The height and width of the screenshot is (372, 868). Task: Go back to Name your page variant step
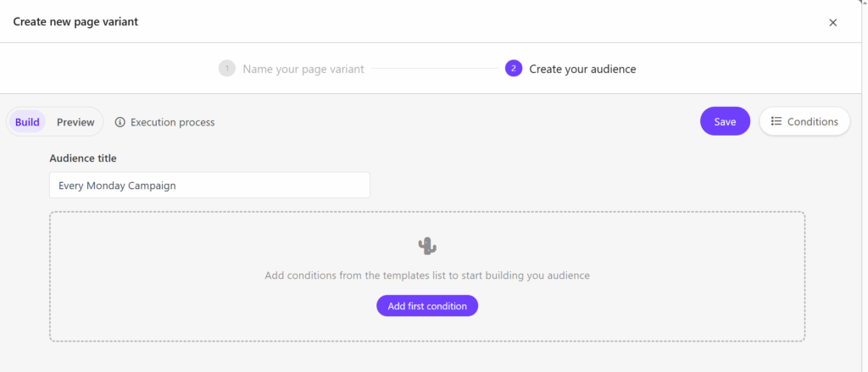coord(303,69)
